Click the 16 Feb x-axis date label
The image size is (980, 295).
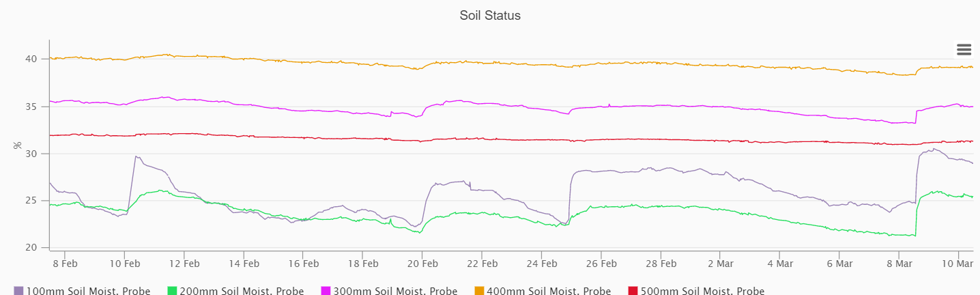pyautogui.click(x=304, y=263)
